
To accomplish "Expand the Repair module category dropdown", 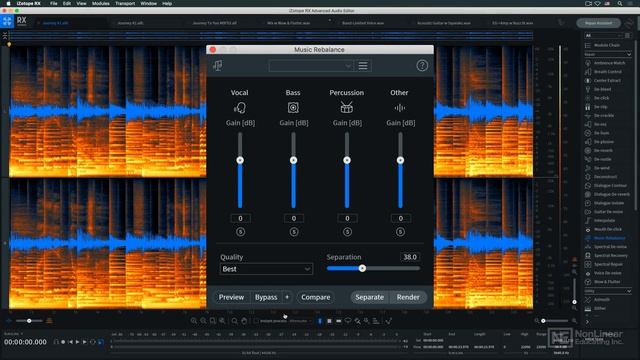I will tap(608, 54).
